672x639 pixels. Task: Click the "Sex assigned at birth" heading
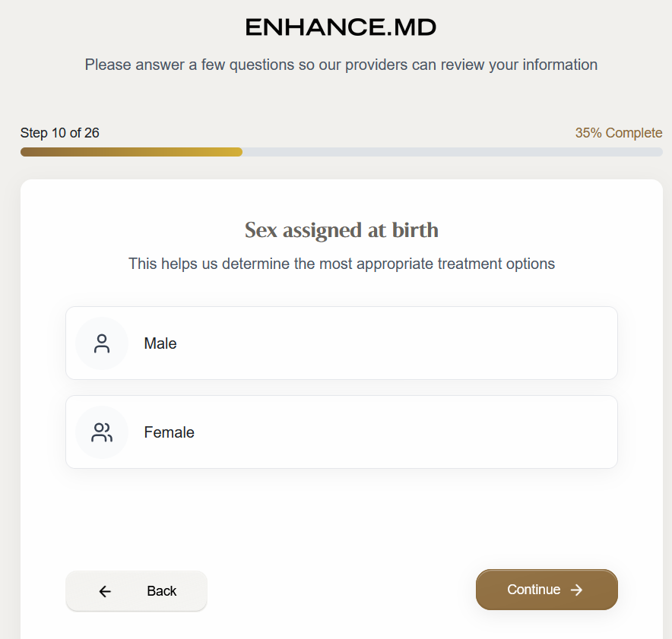click(341, 229)
